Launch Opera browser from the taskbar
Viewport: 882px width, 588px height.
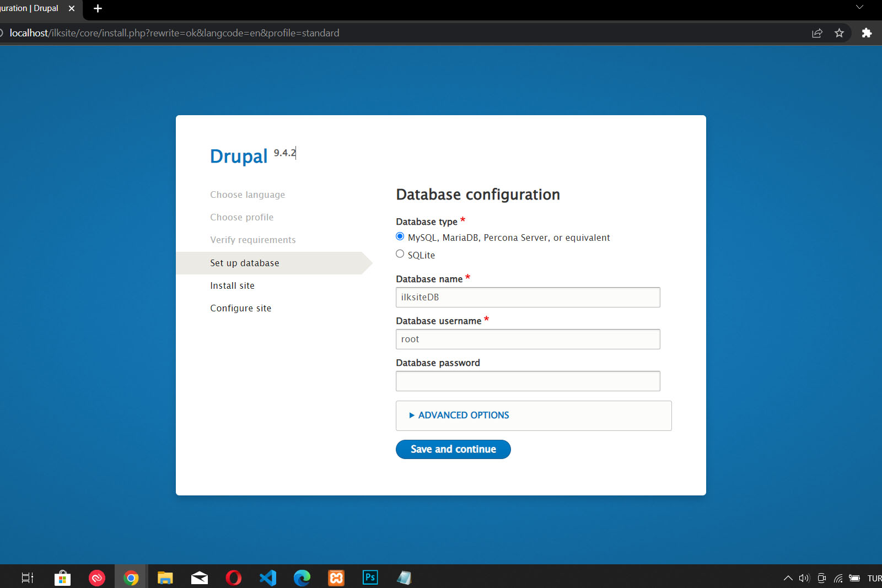tap(233, 578)
